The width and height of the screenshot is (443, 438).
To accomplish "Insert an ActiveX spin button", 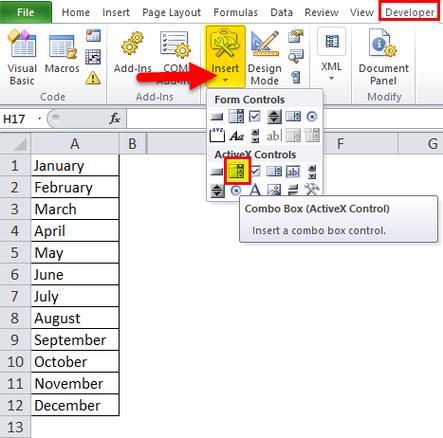I will click(217, 191).
